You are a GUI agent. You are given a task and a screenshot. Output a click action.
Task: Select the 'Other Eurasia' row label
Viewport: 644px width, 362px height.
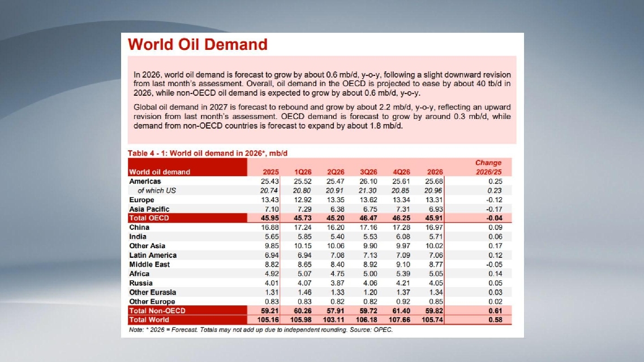152,292
